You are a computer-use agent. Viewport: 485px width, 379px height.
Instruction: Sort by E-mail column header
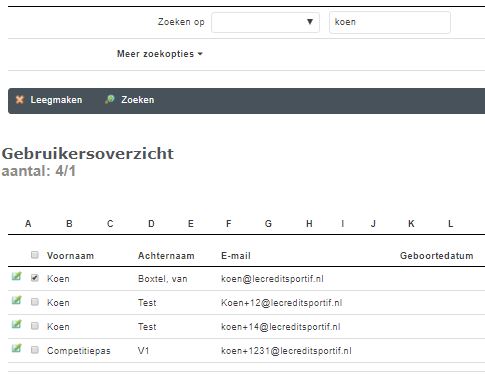click(x=236, y=256)
